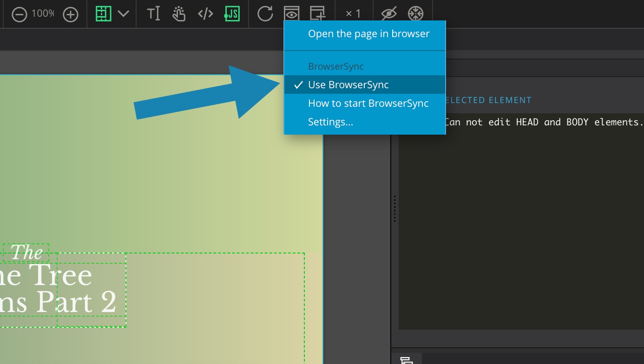Click the dotted panel resize handle
Viewport: 644px width, 364px height.
coord(394,208)
